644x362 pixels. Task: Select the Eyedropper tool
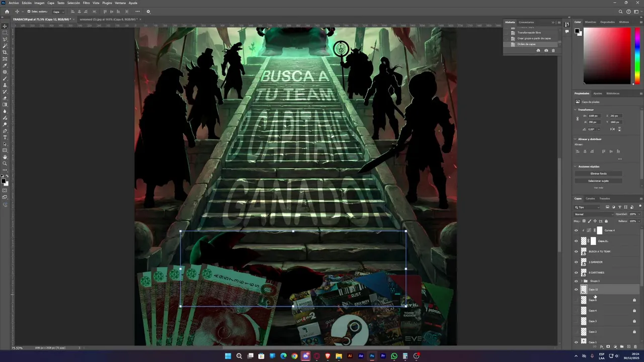[5, 65]
